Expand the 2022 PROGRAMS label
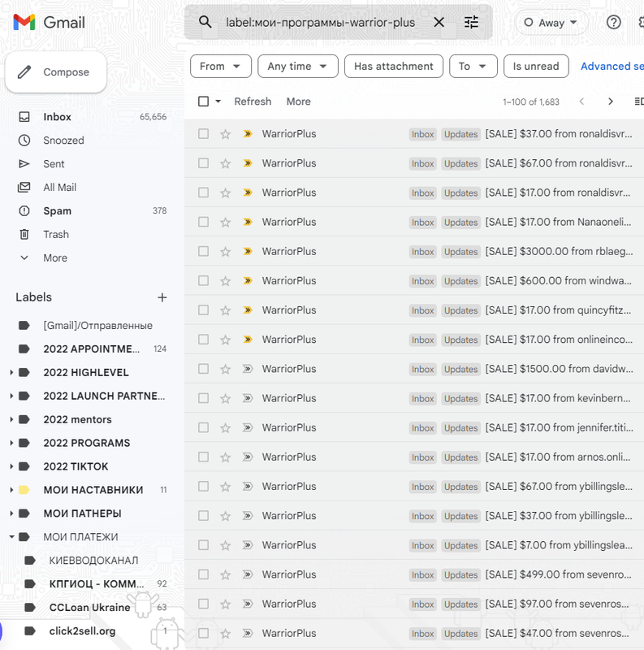The image size is (644, 650). click(x=11, y=443)
